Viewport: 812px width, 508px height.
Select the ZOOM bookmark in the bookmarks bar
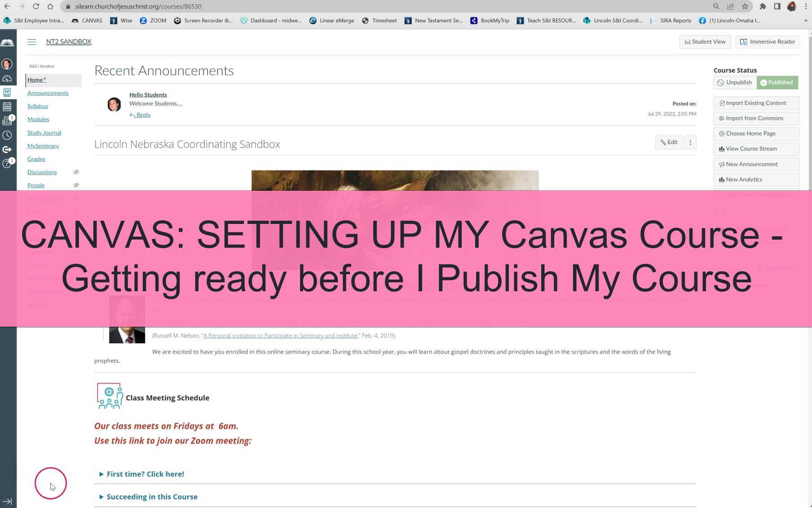click(153, 20)
